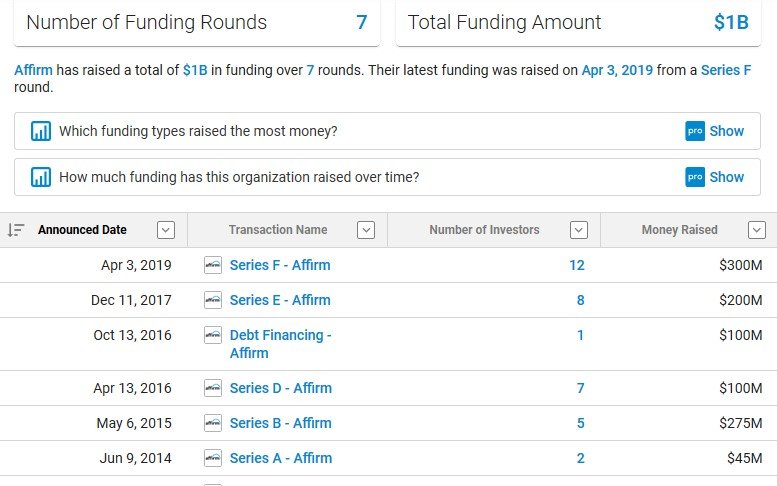The image size is (777, 486).
Task: Open the Money Raised column dropdown
Action: (757, 230)
